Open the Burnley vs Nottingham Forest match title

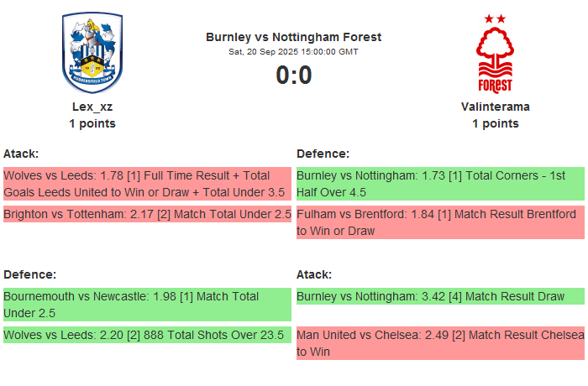[x=293, y=37]
